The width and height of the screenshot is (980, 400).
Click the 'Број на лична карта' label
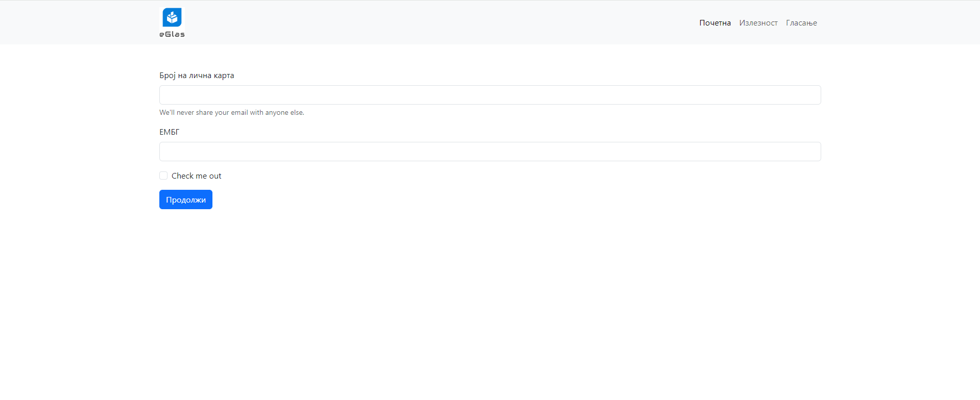pyautogui.click(x=197, y=76)
